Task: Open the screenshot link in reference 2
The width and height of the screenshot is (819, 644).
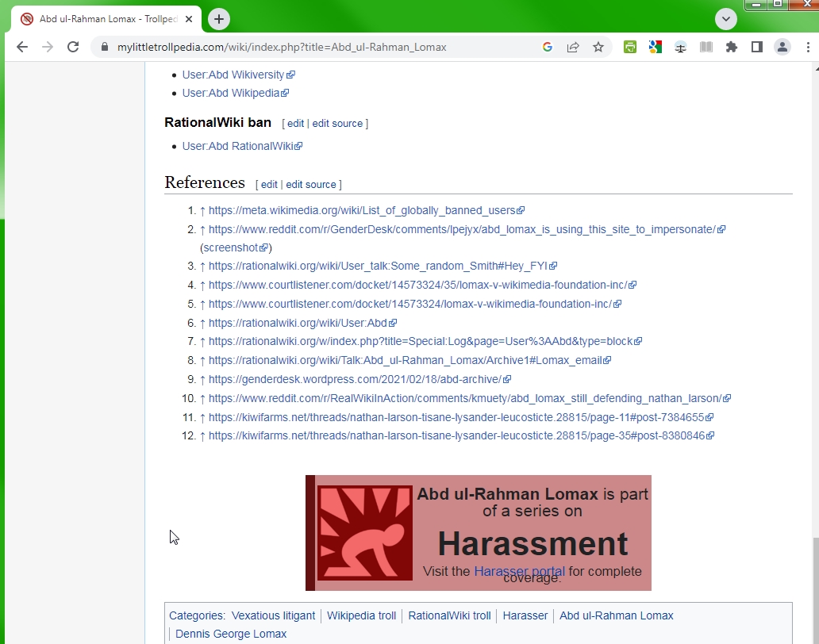Action: click(x=235, y=247)
